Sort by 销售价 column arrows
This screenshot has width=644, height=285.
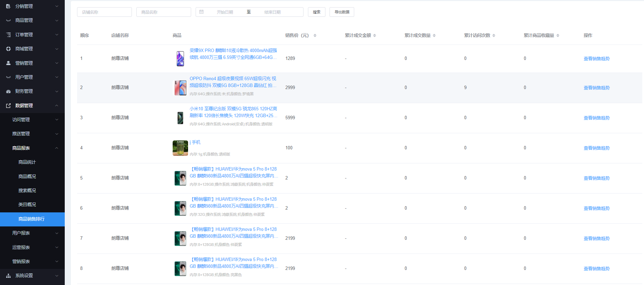coord(315,36)
